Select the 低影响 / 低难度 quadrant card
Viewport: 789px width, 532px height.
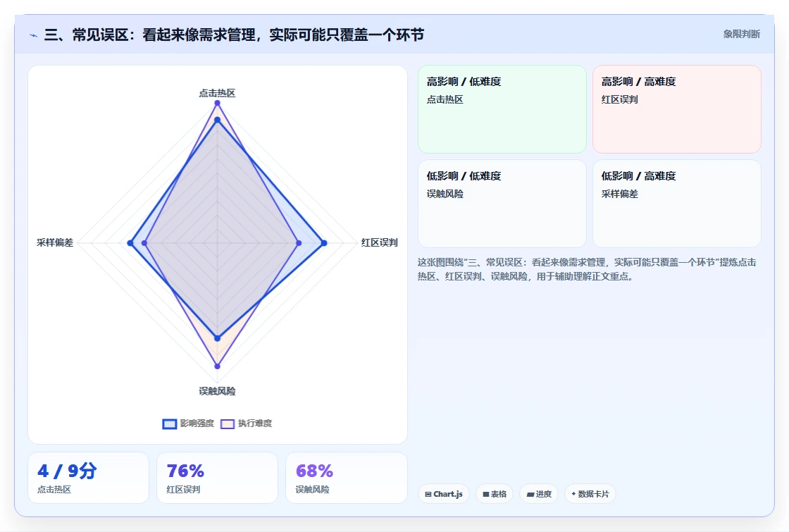point(502,204)
